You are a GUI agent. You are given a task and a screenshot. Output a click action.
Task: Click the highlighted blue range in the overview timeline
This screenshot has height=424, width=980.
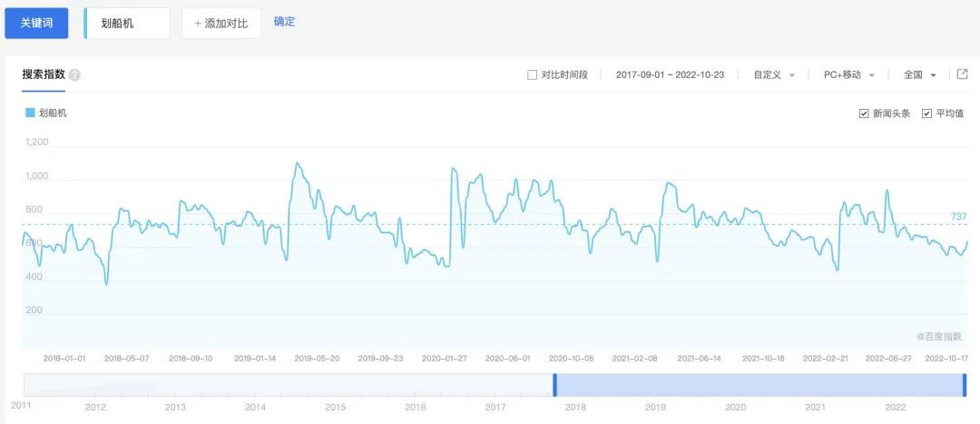coord(759,385)
